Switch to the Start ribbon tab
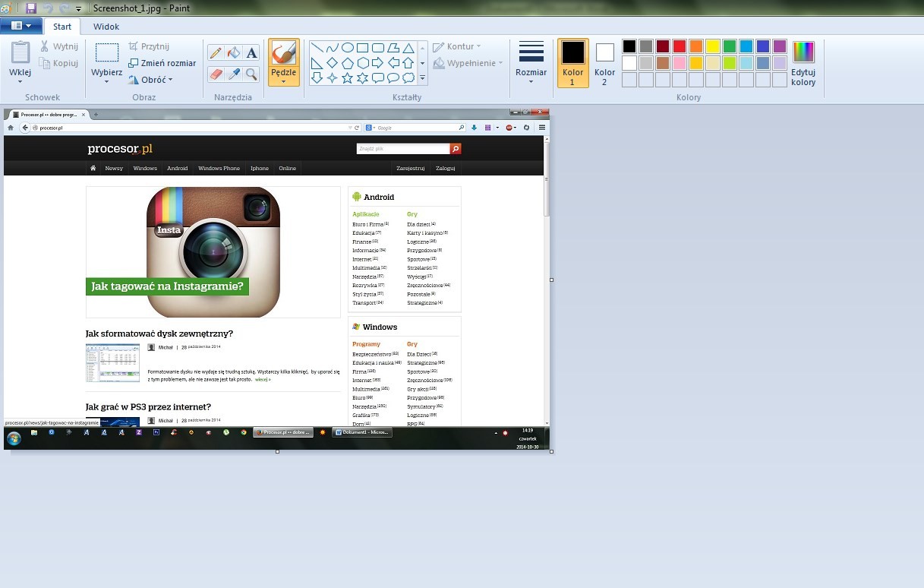Screen dimensions: 924x588 click(62, 27)
